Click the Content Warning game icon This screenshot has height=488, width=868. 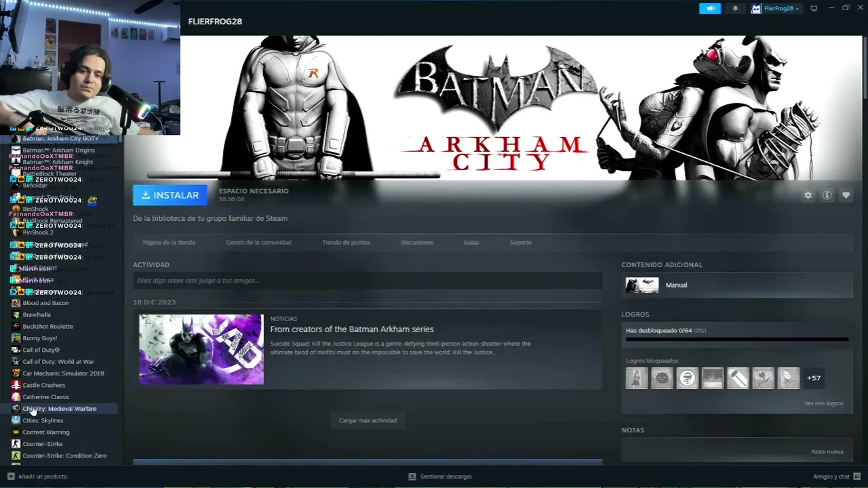(16, 432)
